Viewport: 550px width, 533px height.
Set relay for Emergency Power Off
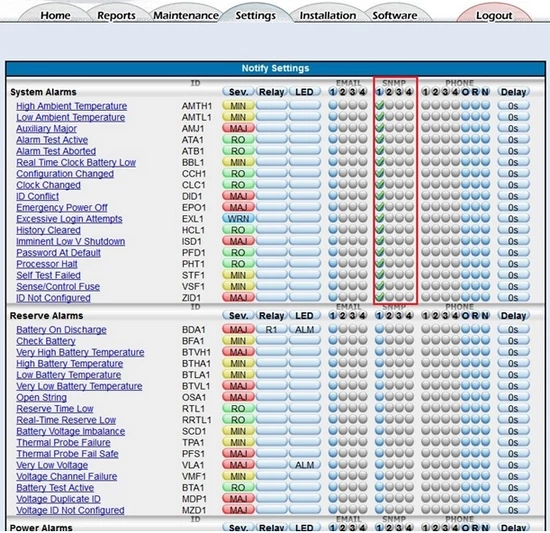(x=271, y=207)
